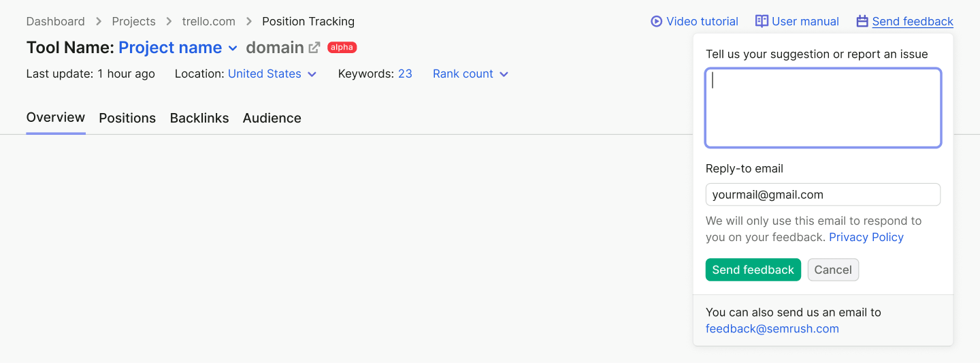
Task: Click the Video tutorial play icon
Action: tap(656, 21)
